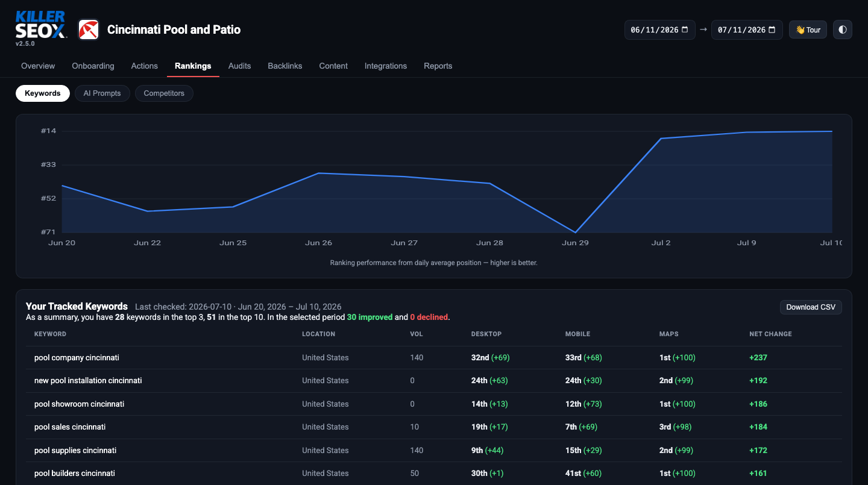The image size is (868, 485).
Task: Click net change value +192
Action: click(x=758, y=381)
